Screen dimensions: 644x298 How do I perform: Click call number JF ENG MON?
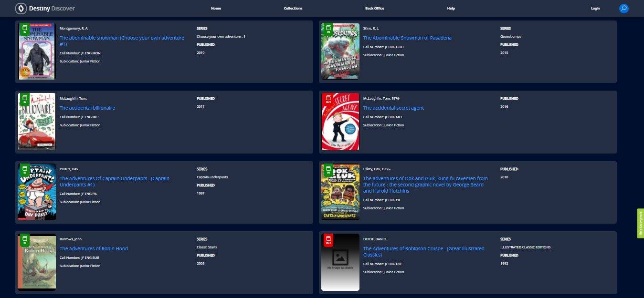(x=91, y=53)
